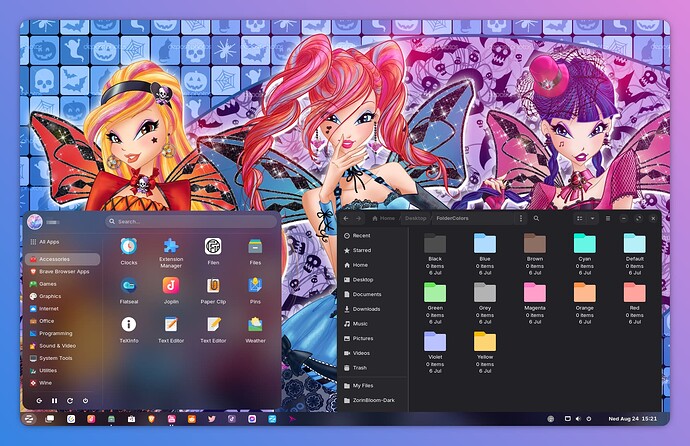Go forward in the file manager
The width and height of the screenshot is (690, 446).
(358, 218)
